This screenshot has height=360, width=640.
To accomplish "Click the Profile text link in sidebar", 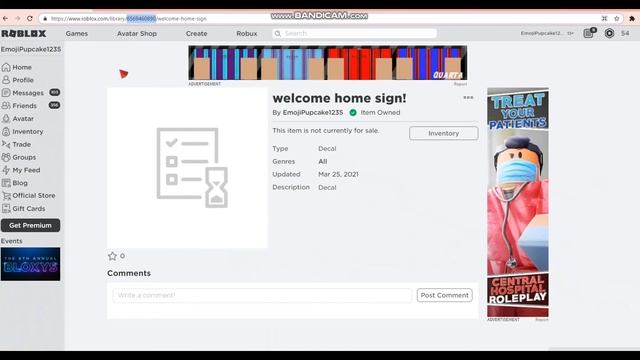I will (23, 80).
